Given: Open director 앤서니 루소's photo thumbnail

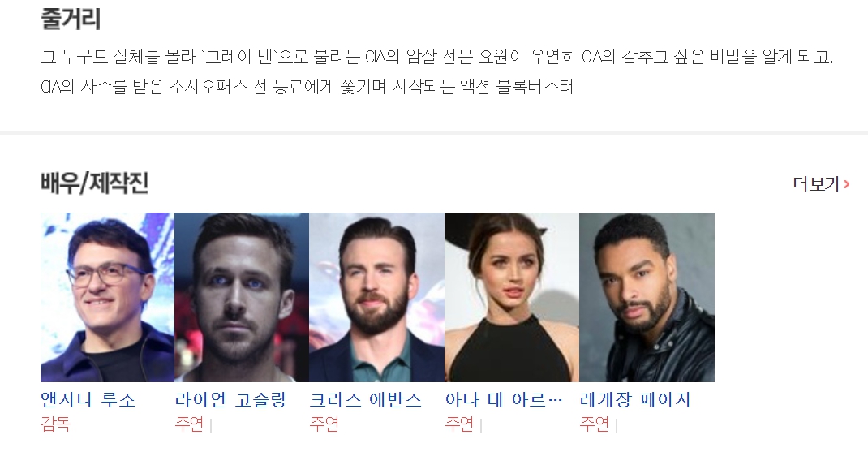Looking at the screenshot, I should point(107,297).
